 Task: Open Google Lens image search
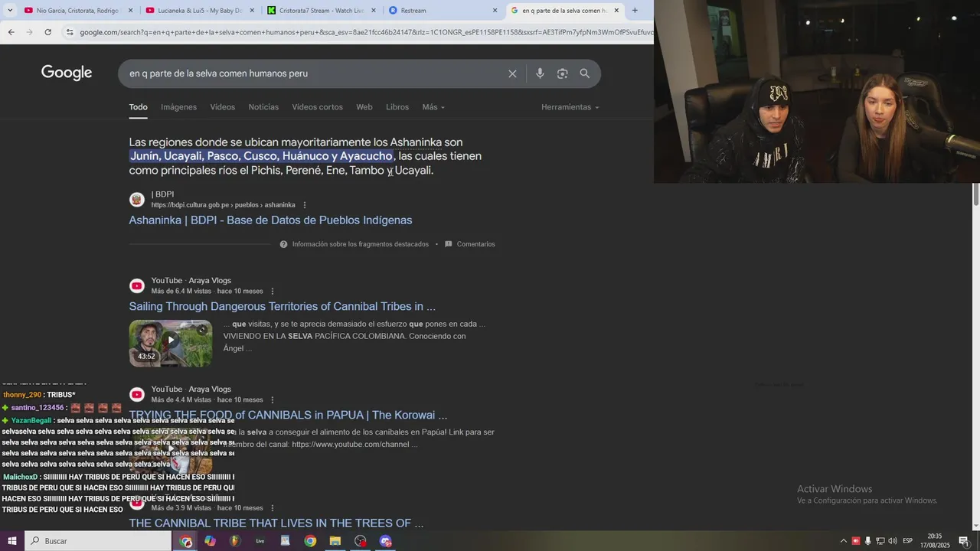pyautogui.click(x=563, y=73)
